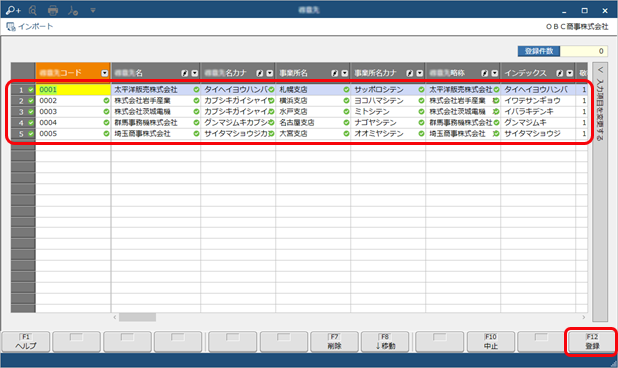The height and width of the screenshot is (368, 618).
Task: Select the ミトシテン cell
Action: (x=388, y=112)
